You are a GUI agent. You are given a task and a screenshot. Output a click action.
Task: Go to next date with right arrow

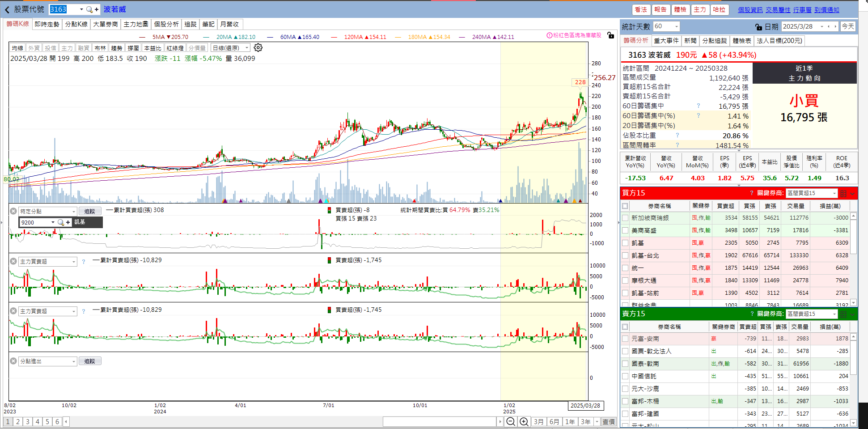(x=835, y=26)
